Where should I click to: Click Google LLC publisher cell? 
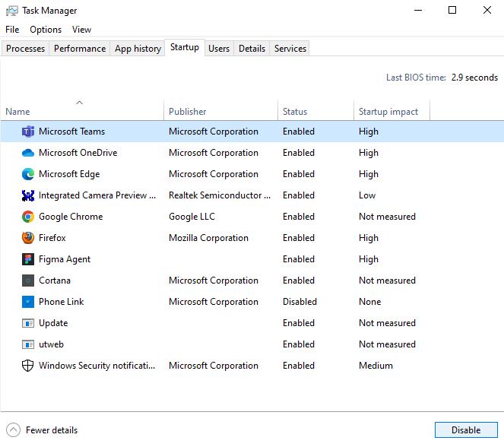coord(192,217)
